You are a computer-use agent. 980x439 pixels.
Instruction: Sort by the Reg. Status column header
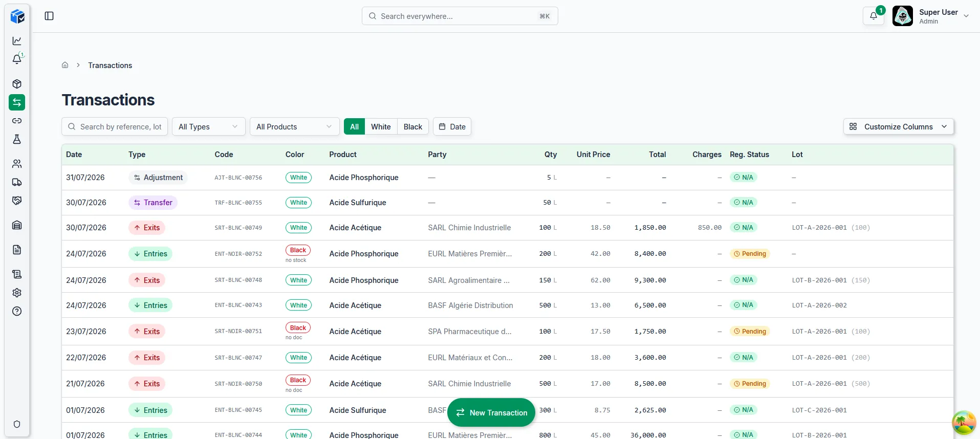[749, 155]
